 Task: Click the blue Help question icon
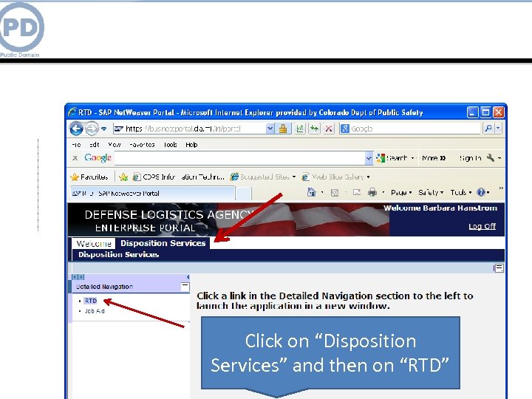481,192
